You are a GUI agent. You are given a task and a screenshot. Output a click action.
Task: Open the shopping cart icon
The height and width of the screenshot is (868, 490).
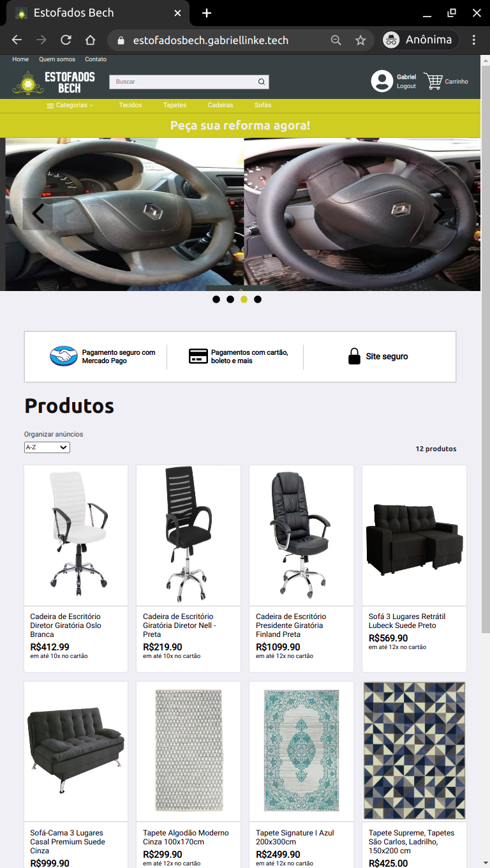click(x=433, y=81)
